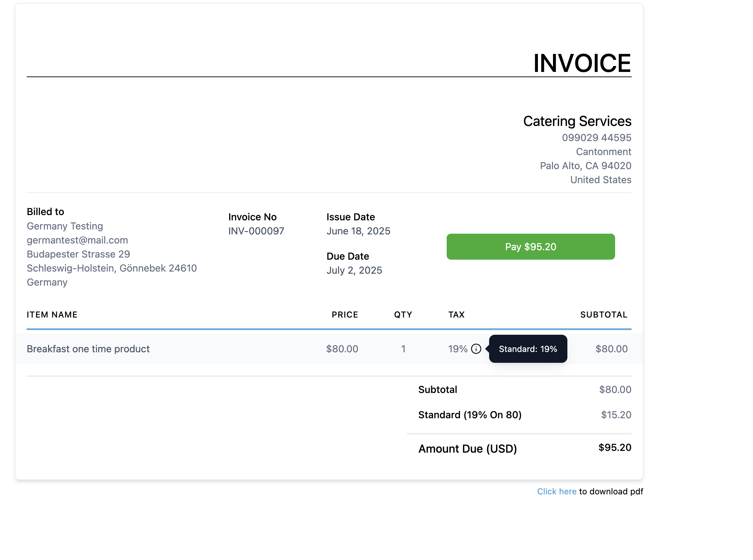Click the PRICE column header
Screen dimensions: 753x560
[345, 315]
